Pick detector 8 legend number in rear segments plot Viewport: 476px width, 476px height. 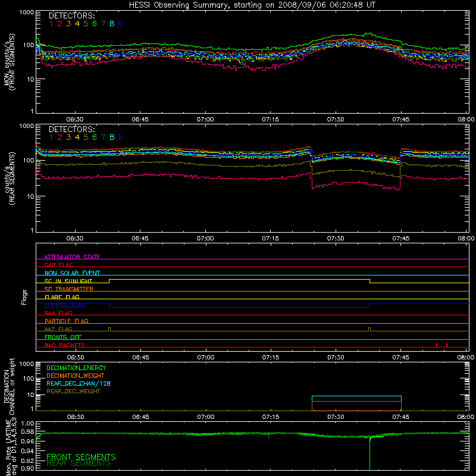coord(112,137)
